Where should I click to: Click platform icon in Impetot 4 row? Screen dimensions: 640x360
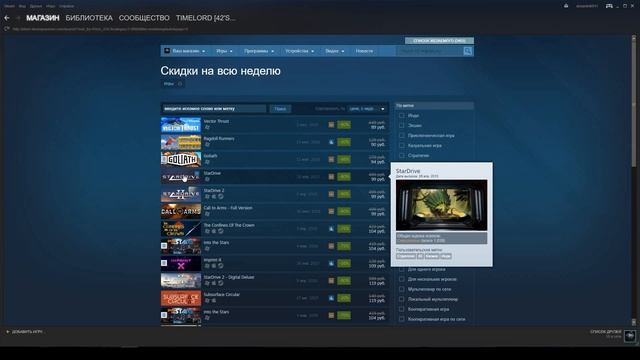point(331,264)
